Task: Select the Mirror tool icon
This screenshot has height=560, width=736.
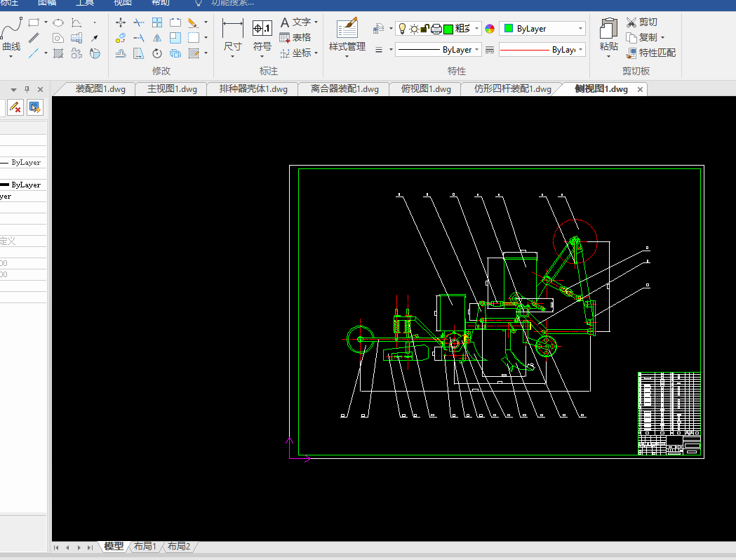Action: pyautogui.click(x=157, y=38)
